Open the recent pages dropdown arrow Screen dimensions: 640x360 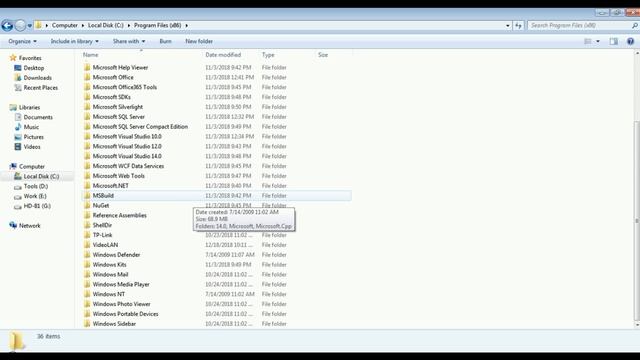tap(29, 26)
